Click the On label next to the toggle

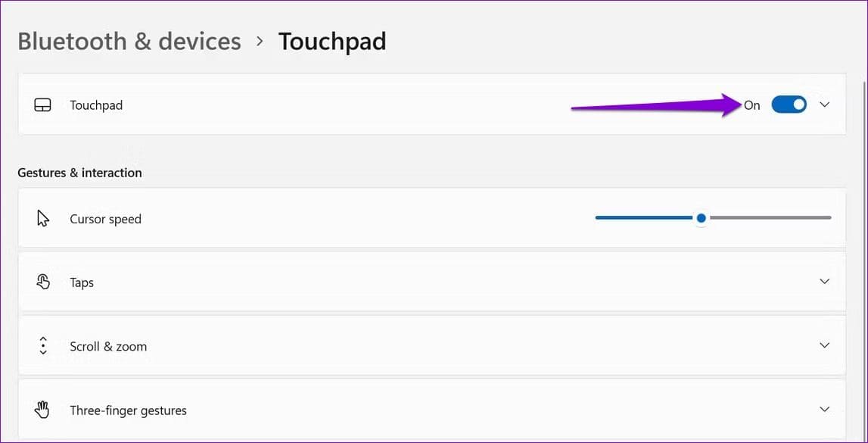[751, 105]
